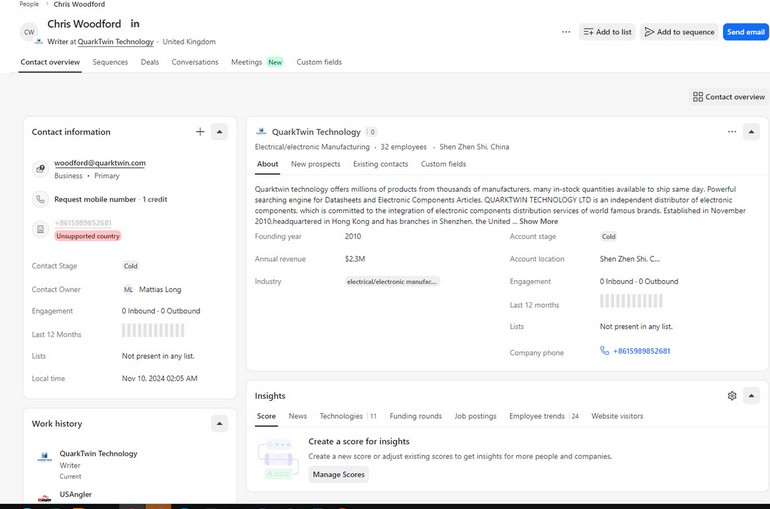The height and width of the screenshot is (509, 770).
Task: Select the New prospects tab
Action: point(315,164)
